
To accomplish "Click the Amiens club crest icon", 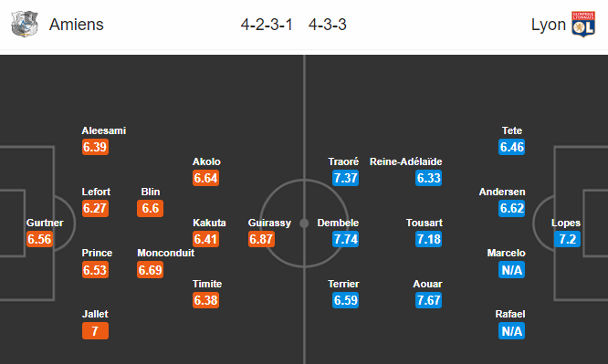I will coord(25,24).
